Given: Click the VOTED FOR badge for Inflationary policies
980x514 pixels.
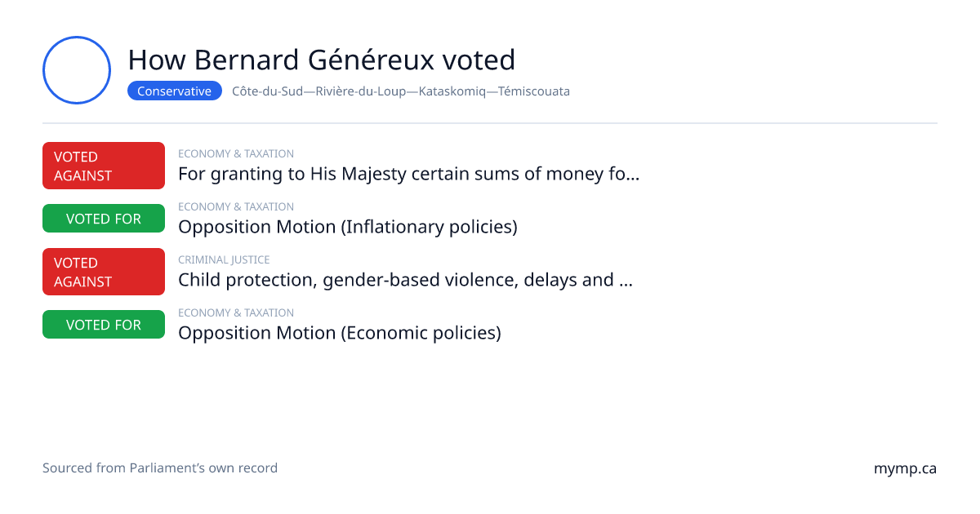Looking at the screenshot, I should [104, 219].
